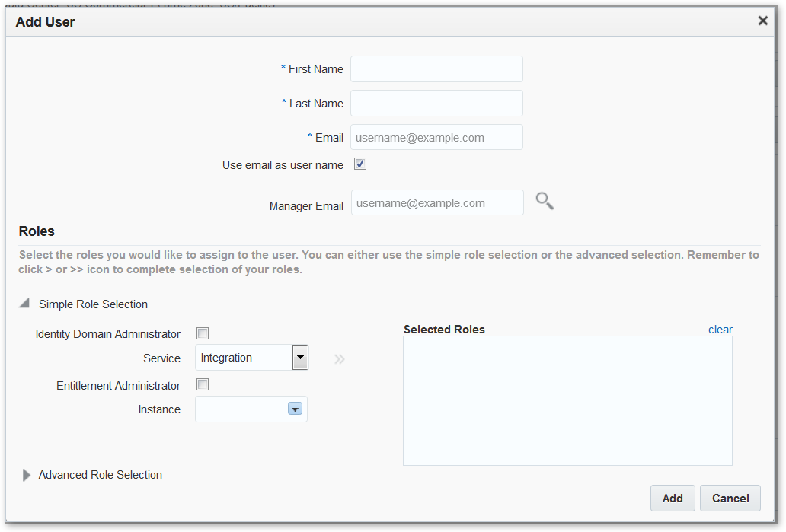Click the Add button
Screen dimensions: 786x532
(x=673, y=499)
